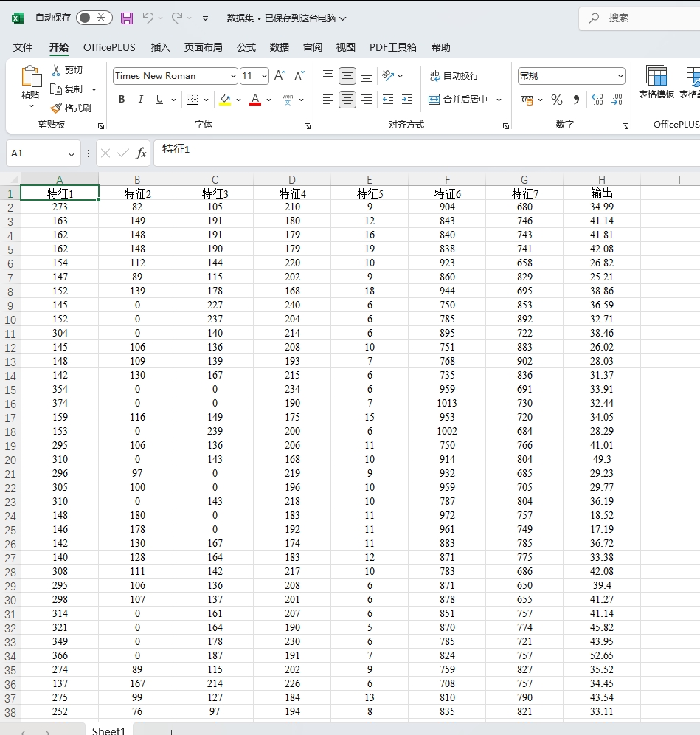This screenshot has width=700, height=735.
Task: Open the 合并后居中 dropdown arrow
Action: (x=499, y=100)
